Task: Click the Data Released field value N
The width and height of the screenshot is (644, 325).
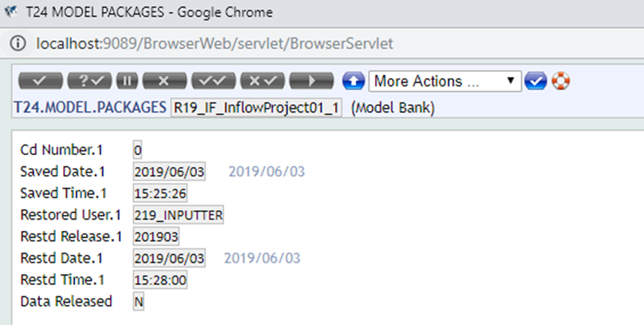Action: (x=139, y=302)
